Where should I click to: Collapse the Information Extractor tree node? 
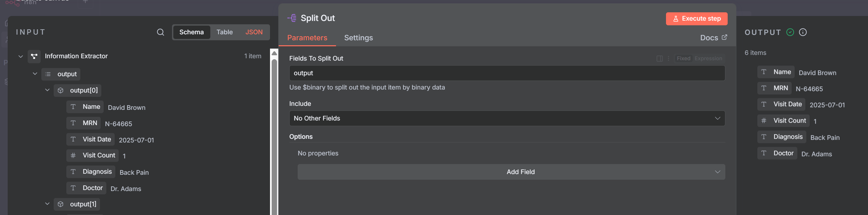click(21, 56)
